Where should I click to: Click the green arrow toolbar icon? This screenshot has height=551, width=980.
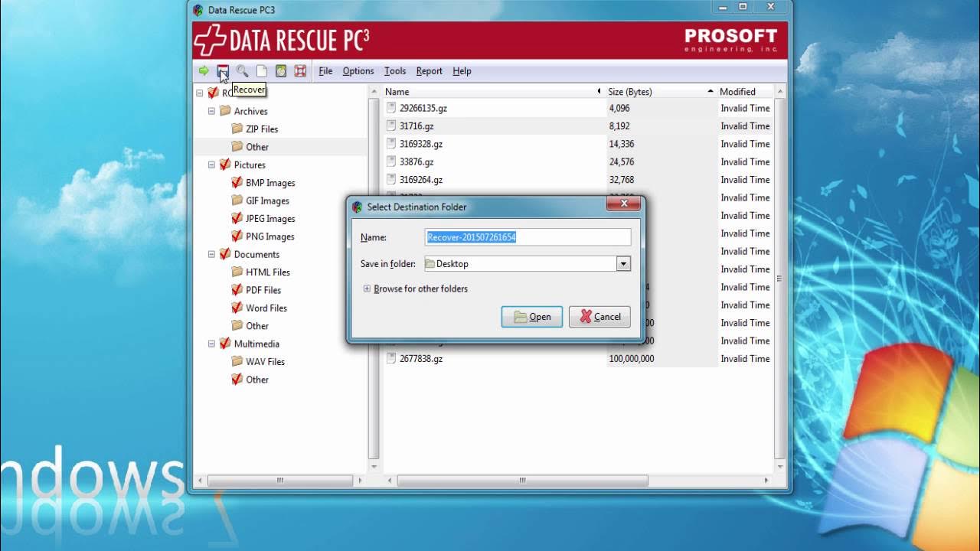click(204, 71)
